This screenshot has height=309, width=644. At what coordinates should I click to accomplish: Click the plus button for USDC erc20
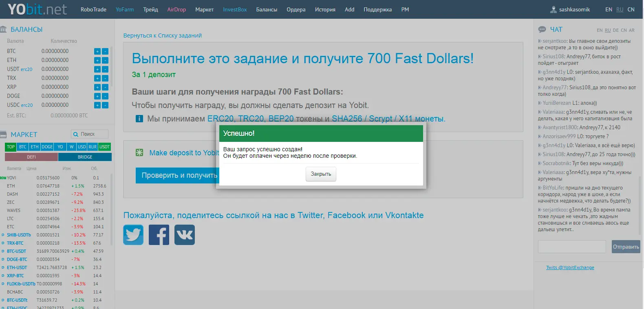tap(97, 105)
